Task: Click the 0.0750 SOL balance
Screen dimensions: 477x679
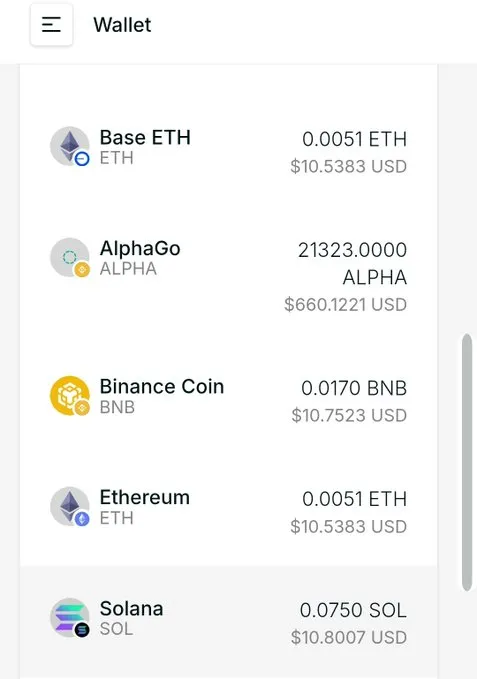Action: point(353,610)
